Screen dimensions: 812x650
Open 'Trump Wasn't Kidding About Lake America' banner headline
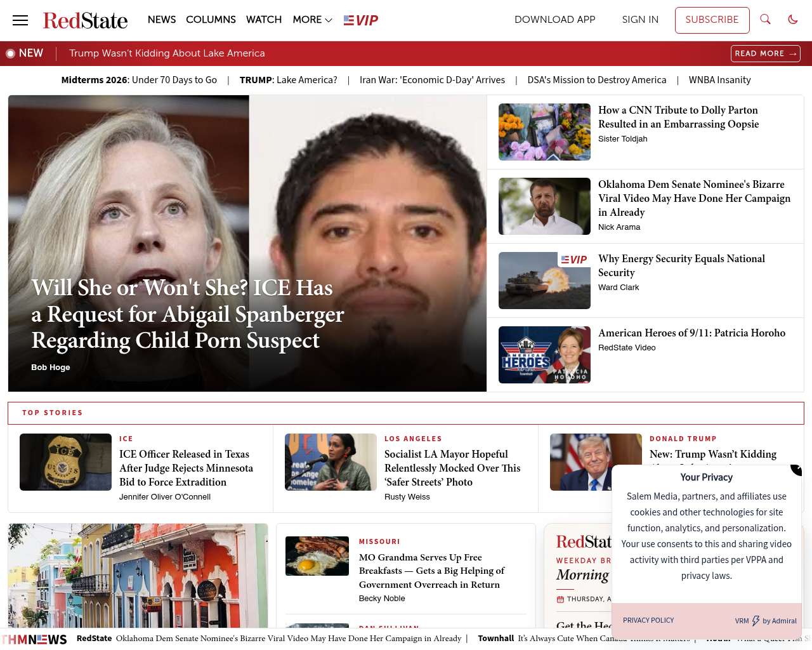[167, 53]
